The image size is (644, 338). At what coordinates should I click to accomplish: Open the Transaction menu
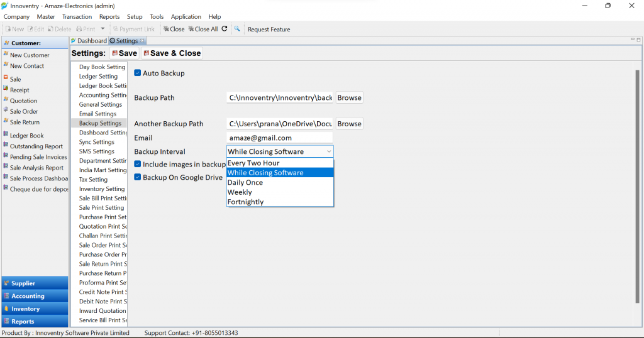click(77, 17)
